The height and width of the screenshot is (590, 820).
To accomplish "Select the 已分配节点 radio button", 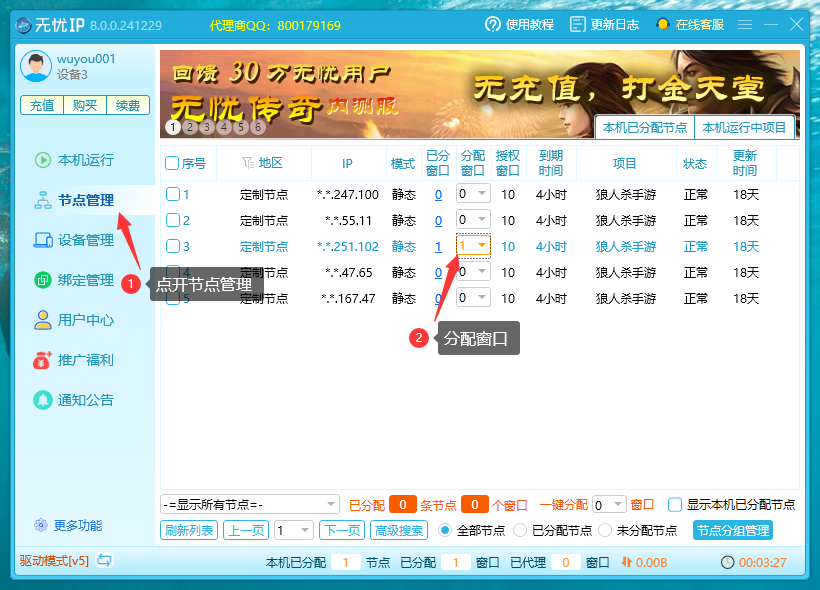I will pos(520,530).
